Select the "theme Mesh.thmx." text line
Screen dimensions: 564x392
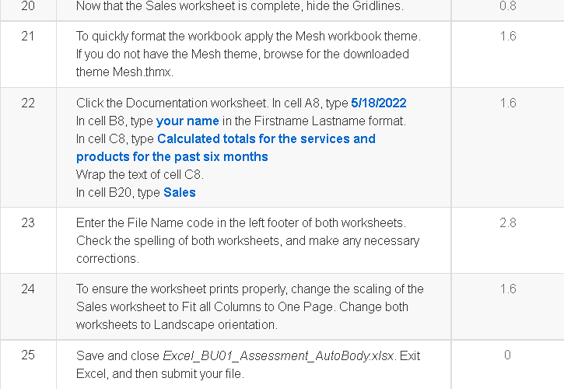(124, 72)
